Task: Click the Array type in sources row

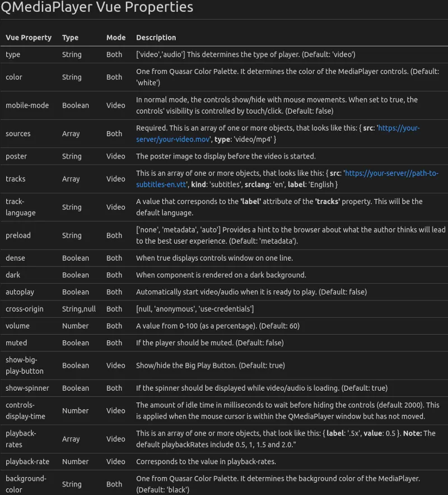Action: [x=71, y=134]
